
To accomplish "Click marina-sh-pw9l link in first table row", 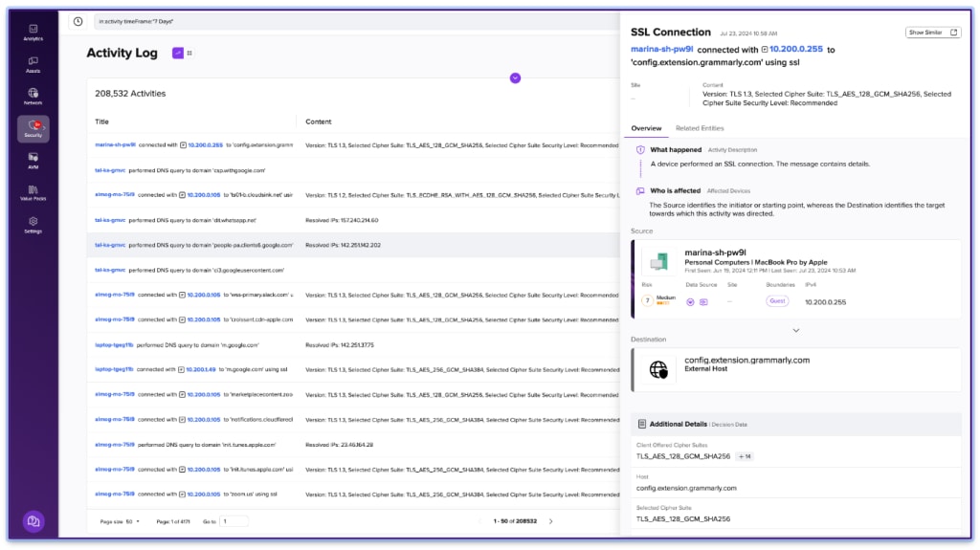I will point(115,145).
